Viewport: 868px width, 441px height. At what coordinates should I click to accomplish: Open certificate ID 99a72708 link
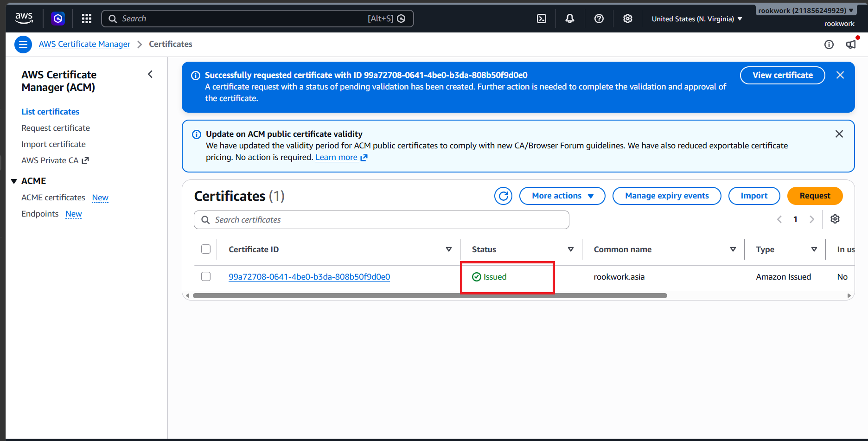click(x=309, y=277)
